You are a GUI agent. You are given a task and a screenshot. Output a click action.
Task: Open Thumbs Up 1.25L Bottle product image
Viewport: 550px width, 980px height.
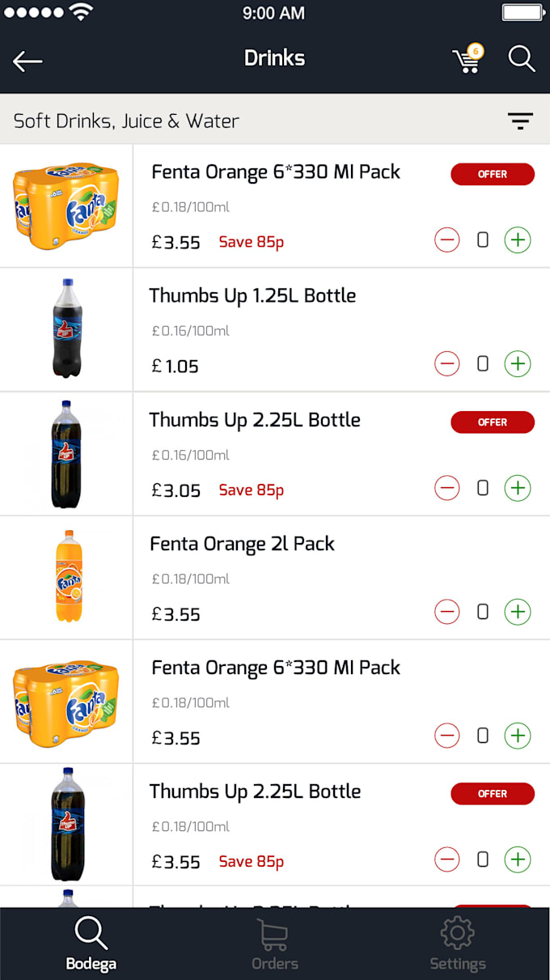tap(68, 328)
